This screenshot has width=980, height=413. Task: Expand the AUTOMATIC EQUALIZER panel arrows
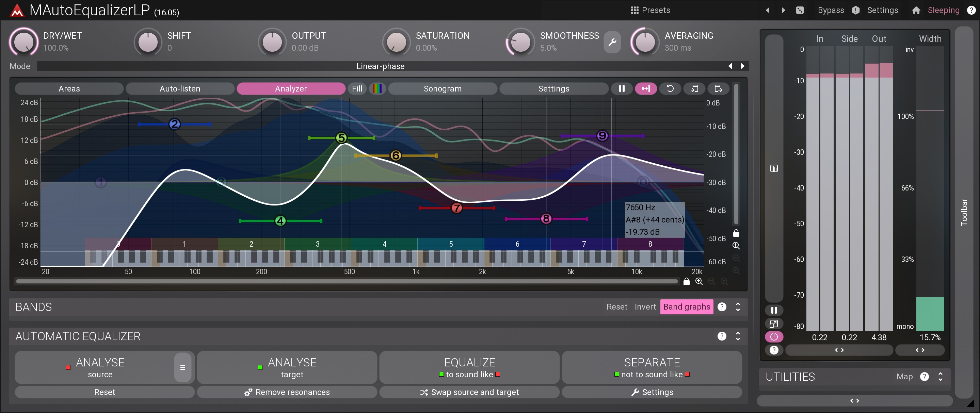tap(738, 336)
